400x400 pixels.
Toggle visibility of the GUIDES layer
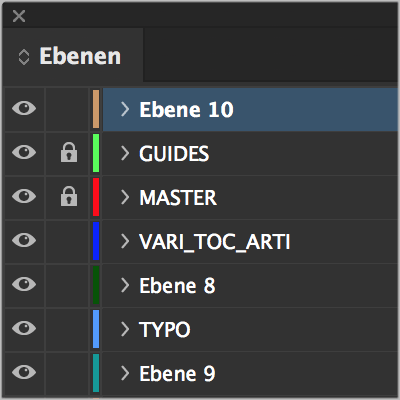pyautogui.click(x=24, y=153)
